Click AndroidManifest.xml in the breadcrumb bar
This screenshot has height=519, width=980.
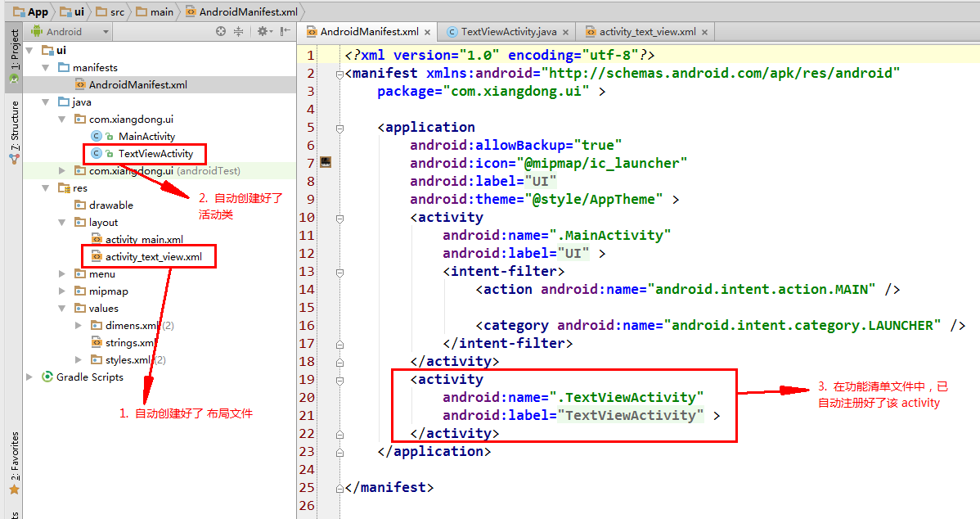point(242,11)
